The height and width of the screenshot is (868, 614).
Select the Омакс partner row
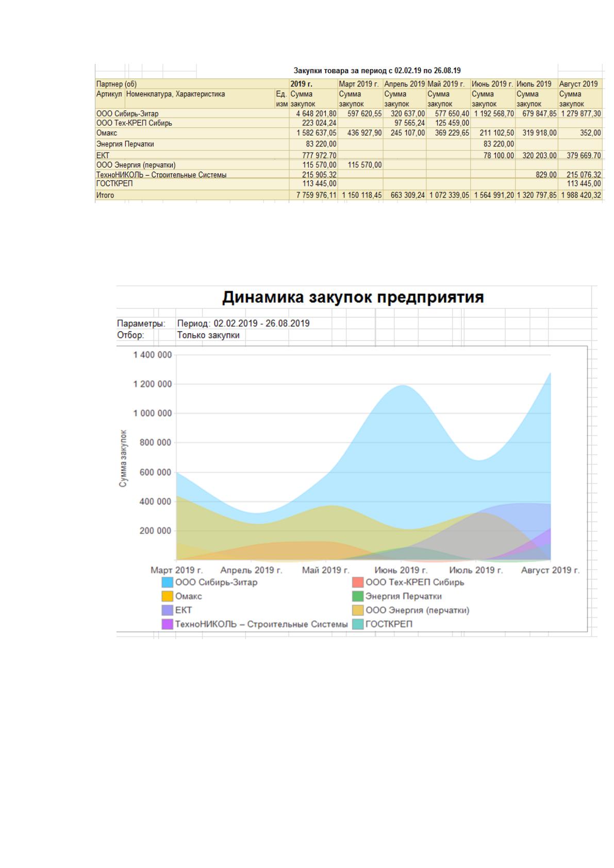(349, 133)
